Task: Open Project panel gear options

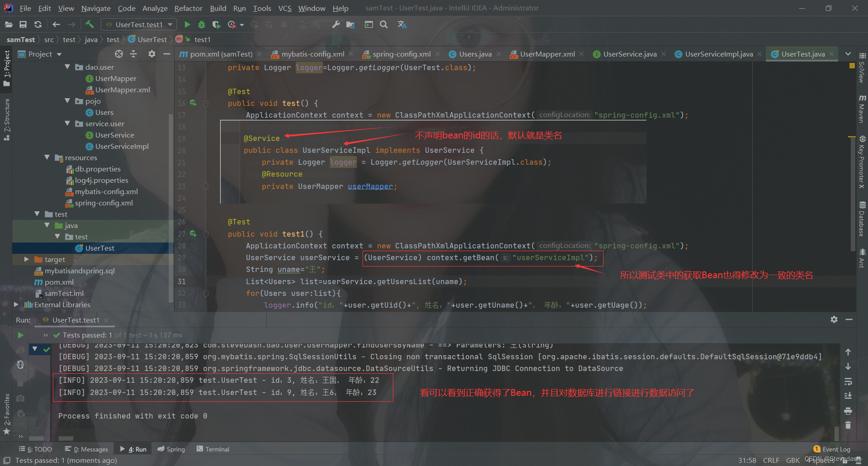Action: (151, 54)
